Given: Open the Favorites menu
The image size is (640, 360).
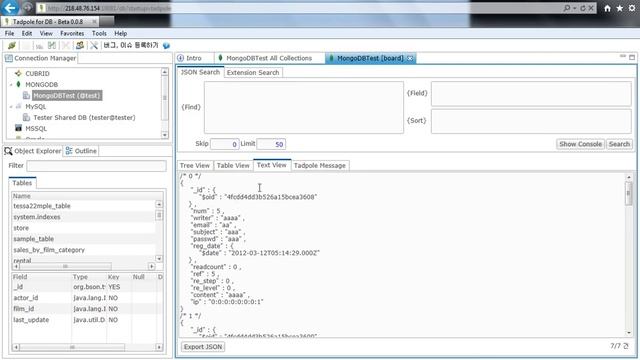Looking at the screenshot, I should (72, 33).
